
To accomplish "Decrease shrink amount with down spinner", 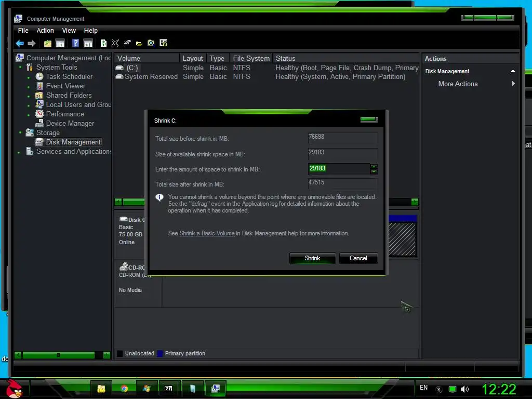I will click(374, 171).
